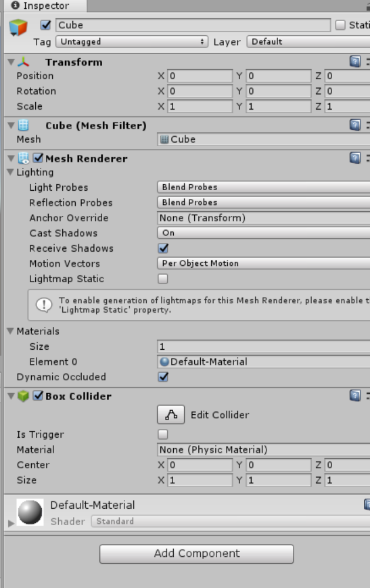Click the cube GameObject icon
This screenshot has height=588, width=370.
[18, 27]
